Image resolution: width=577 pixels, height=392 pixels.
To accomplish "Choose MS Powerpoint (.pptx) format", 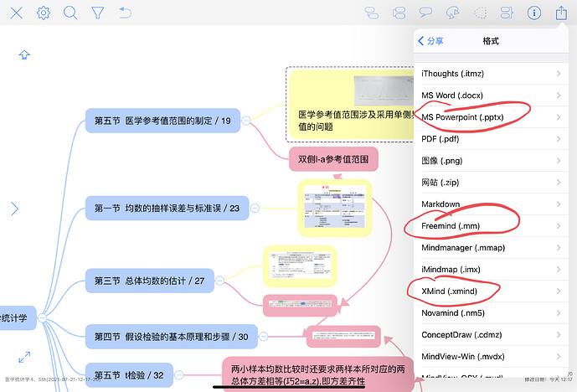I will [x=491, y=117].
